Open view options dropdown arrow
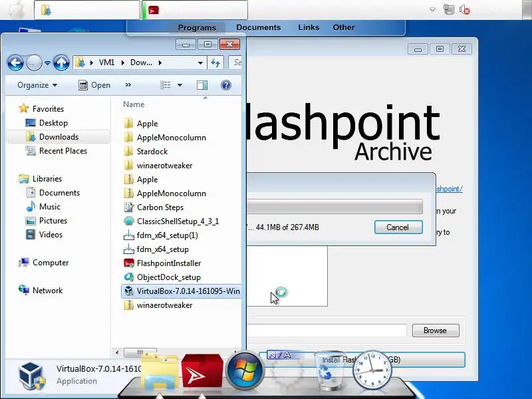 click(x=180, y=85)
